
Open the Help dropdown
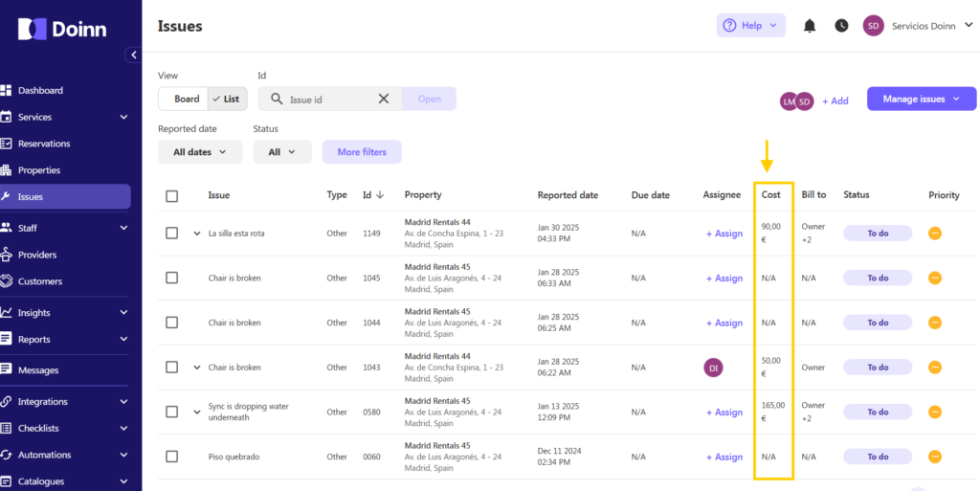coord(750,26)
